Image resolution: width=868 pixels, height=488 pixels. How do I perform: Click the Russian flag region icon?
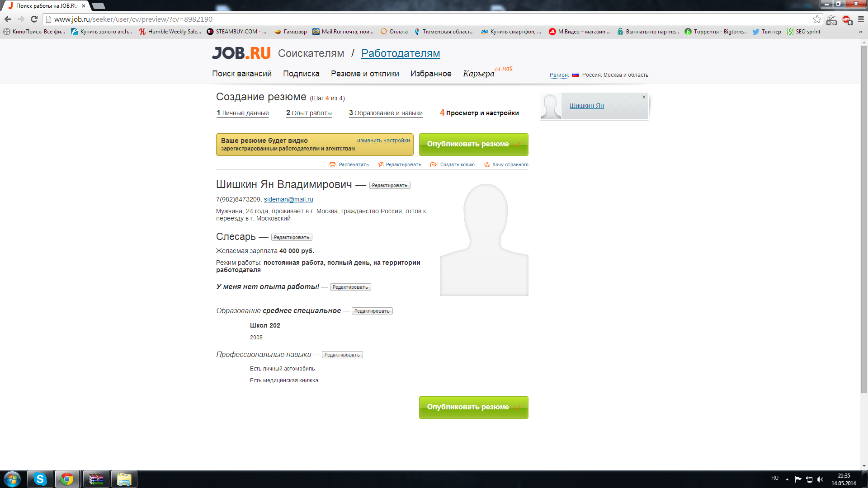tap(576, 75)
